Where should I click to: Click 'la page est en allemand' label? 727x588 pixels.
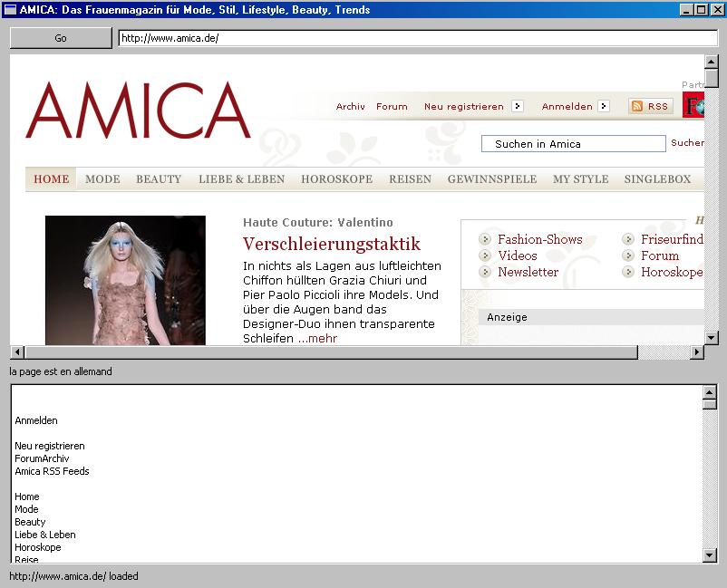click(x=61, y=371)
